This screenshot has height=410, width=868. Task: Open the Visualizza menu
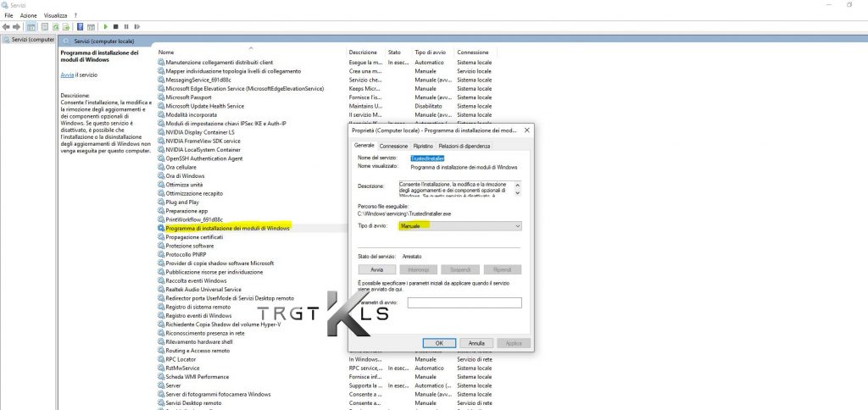(55, 15)
